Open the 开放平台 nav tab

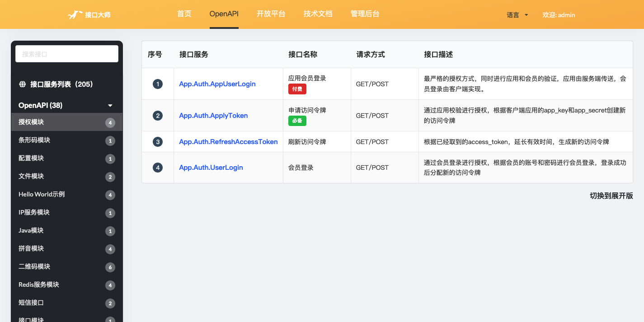tap(271, 14)
